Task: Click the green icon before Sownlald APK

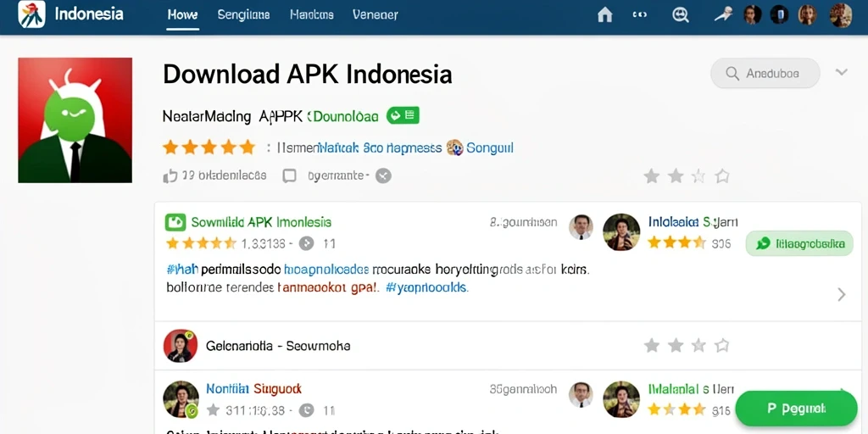Action: click(x=175, y=223)
